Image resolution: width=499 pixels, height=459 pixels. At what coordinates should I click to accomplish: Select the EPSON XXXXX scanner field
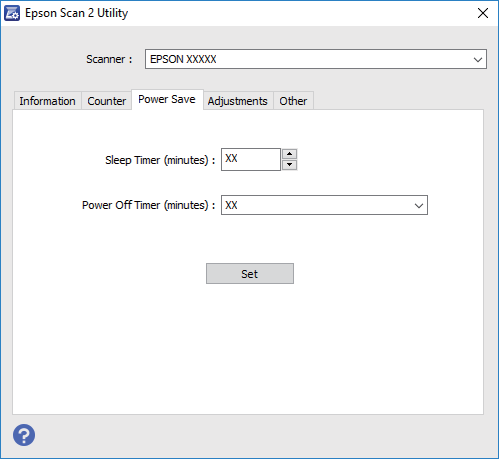316,59
